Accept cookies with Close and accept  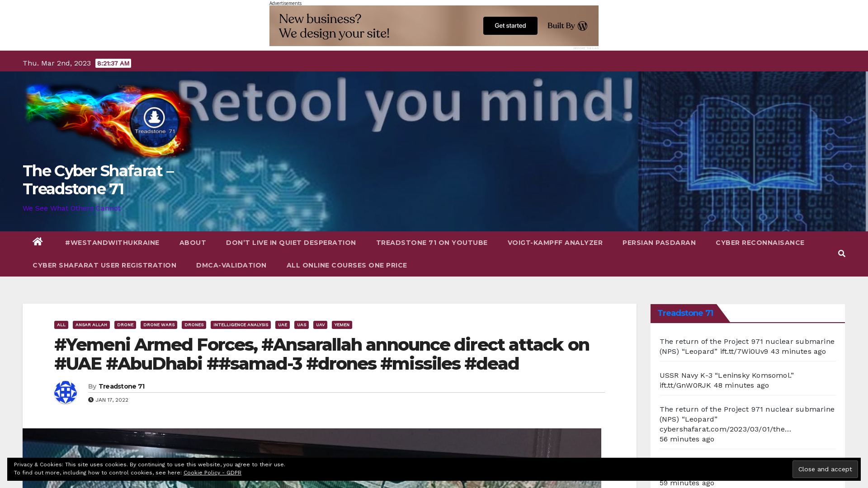(x=825, y=469)
